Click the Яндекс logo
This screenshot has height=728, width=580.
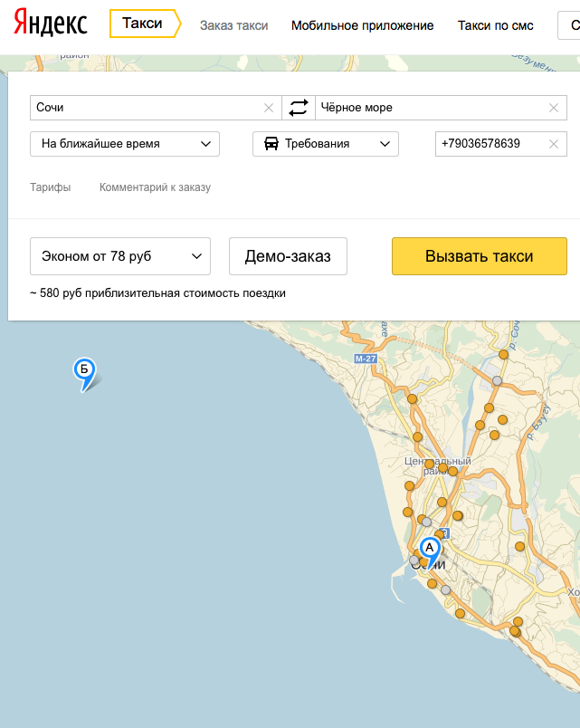[52, 24]
